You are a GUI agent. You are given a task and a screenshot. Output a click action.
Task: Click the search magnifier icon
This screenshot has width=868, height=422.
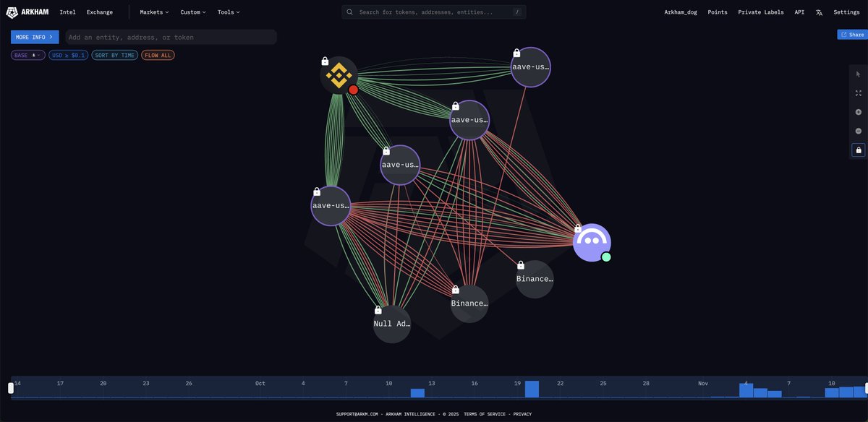[350, 12]
